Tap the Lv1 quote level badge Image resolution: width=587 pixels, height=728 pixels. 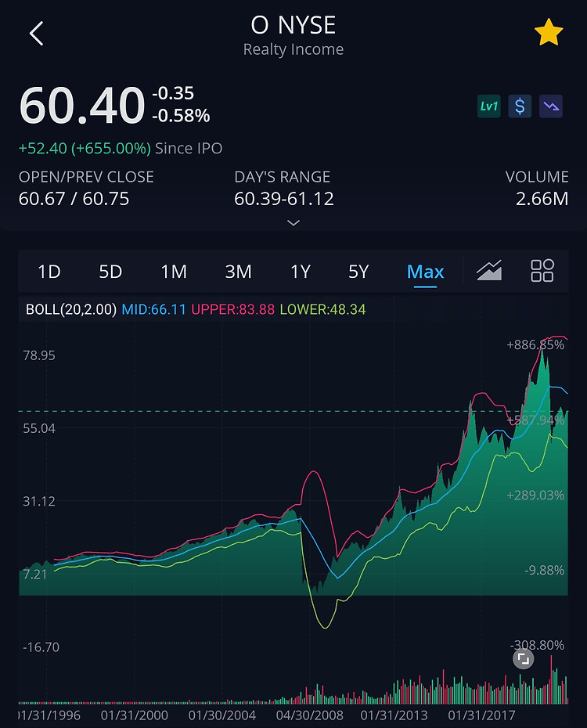[489, 106]
